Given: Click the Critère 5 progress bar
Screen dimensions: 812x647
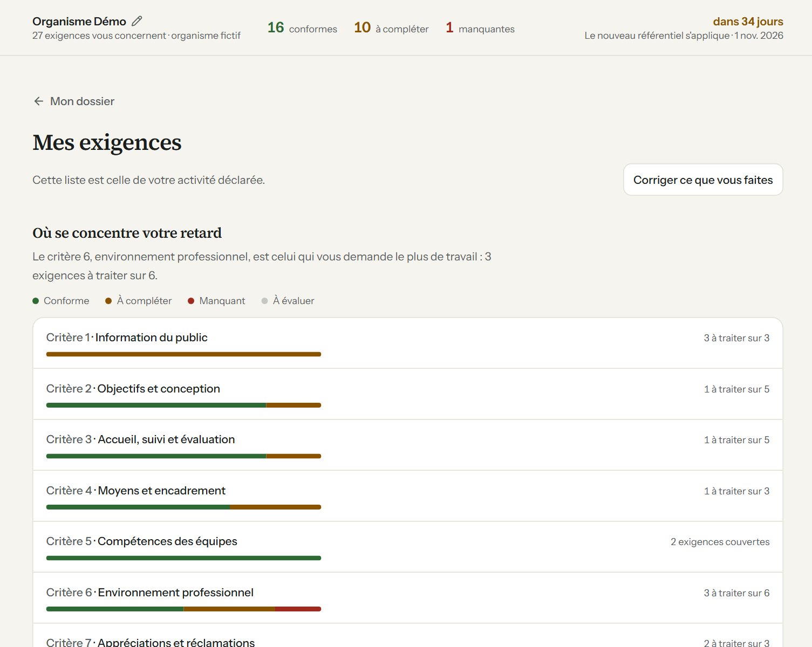Looking at the screenshot, I should (183, 558).
